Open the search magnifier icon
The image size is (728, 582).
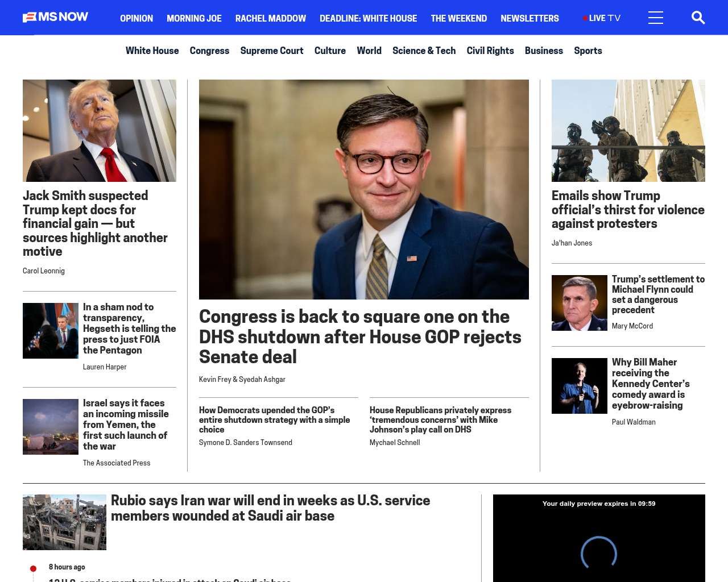click(x=698, y=18)
